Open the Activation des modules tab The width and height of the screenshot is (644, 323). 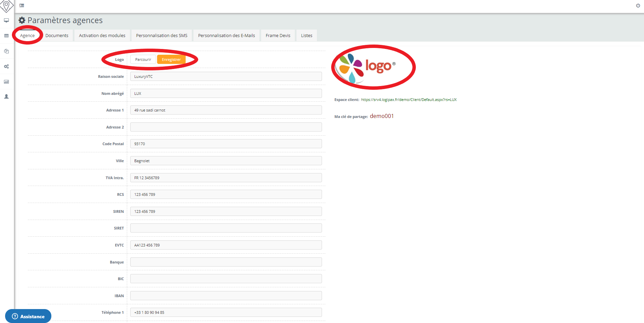point(102,35)
